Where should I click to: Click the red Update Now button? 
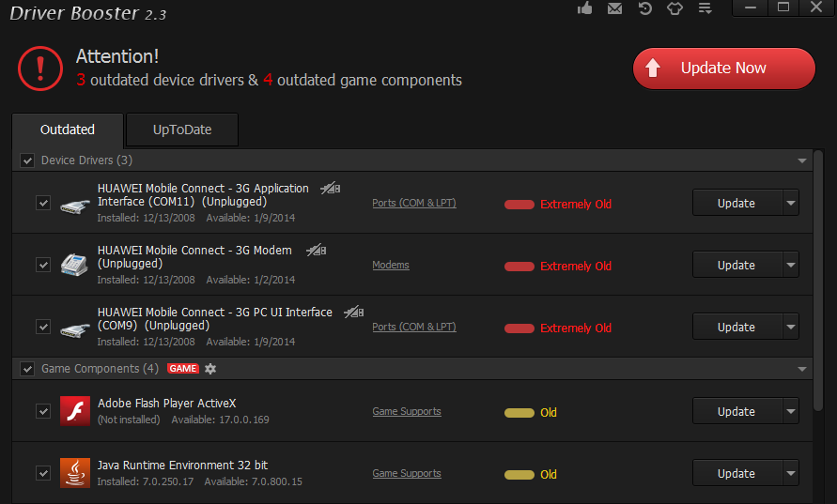[724, 69]
